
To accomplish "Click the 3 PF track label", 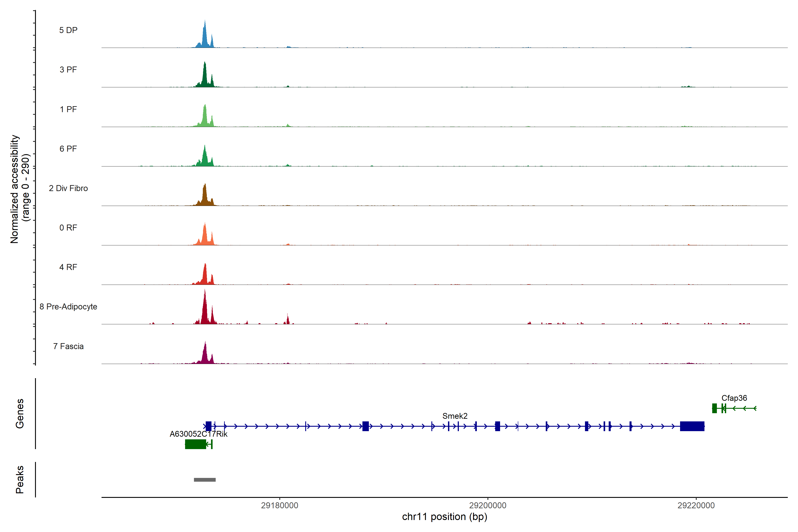I will click(68, 70).
